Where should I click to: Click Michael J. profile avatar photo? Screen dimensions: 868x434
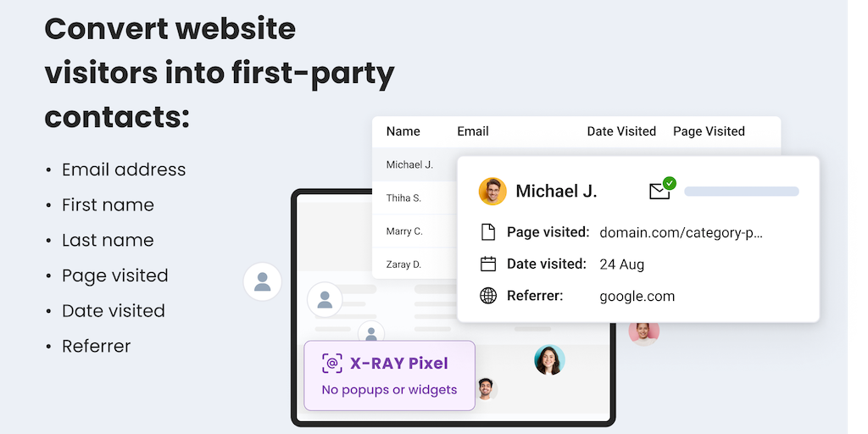pos(492,192)
